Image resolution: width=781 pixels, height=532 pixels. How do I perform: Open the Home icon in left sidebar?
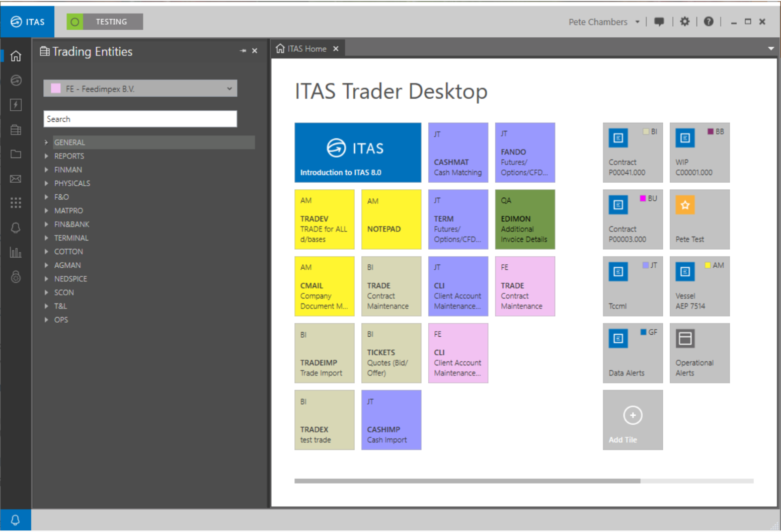[16, 56]
